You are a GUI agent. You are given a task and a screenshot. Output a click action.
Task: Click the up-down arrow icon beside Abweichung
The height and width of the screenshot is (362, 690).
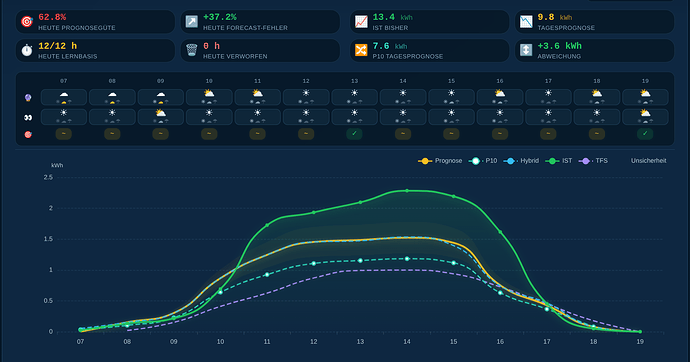tap(526, 50)
